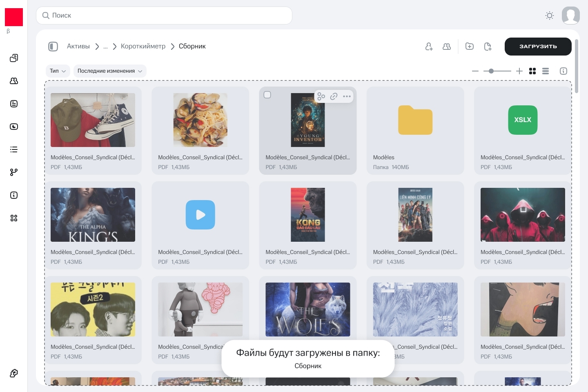Screen dimensions: 588x392
Task: Expand the collapsed breadcrumb ellipsis
Action: coord(105,47)
